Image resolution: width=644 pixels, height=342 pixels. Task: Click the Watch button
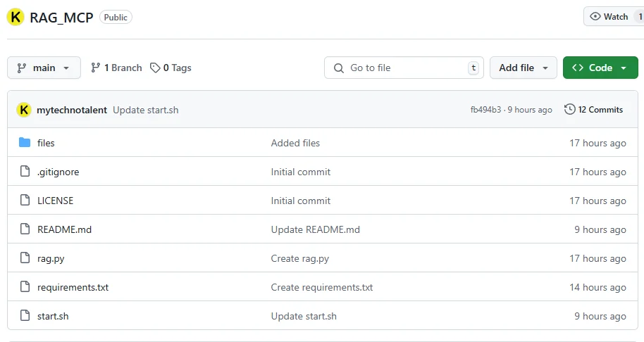point(613,16)
